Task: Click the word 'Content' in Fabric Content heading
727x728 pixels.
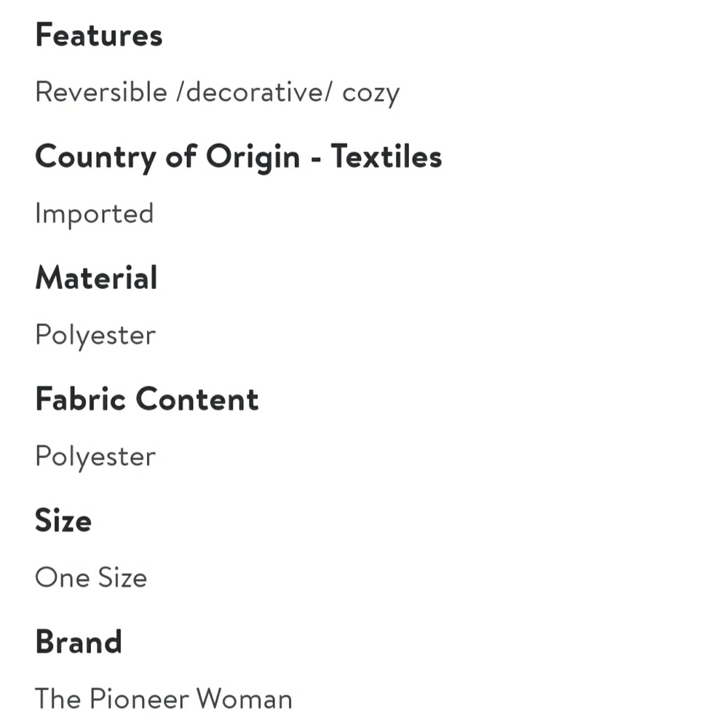Action: tap(197, 399)
